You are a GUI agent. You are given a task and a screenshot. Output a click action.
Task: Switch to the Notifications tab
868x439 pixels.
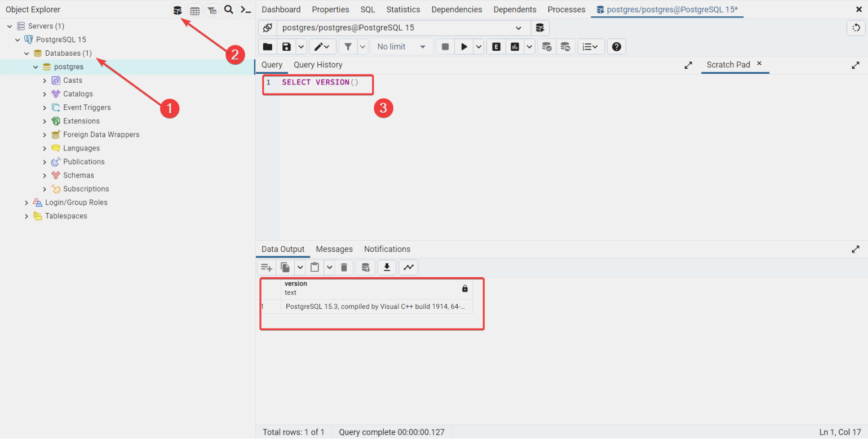point(387,249)
